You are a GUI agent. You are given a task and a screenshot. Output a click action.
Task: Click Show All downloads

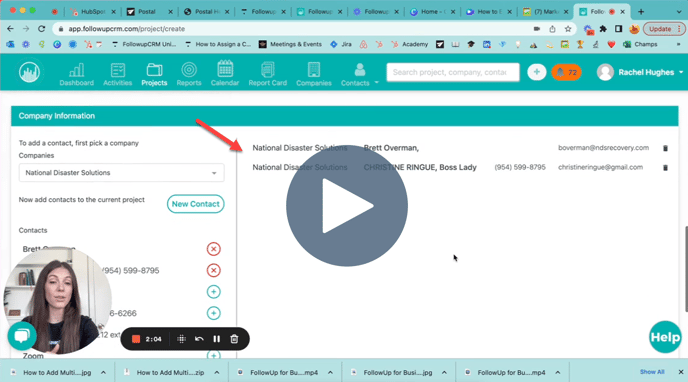pyautogui.click(x=652, y=372)
